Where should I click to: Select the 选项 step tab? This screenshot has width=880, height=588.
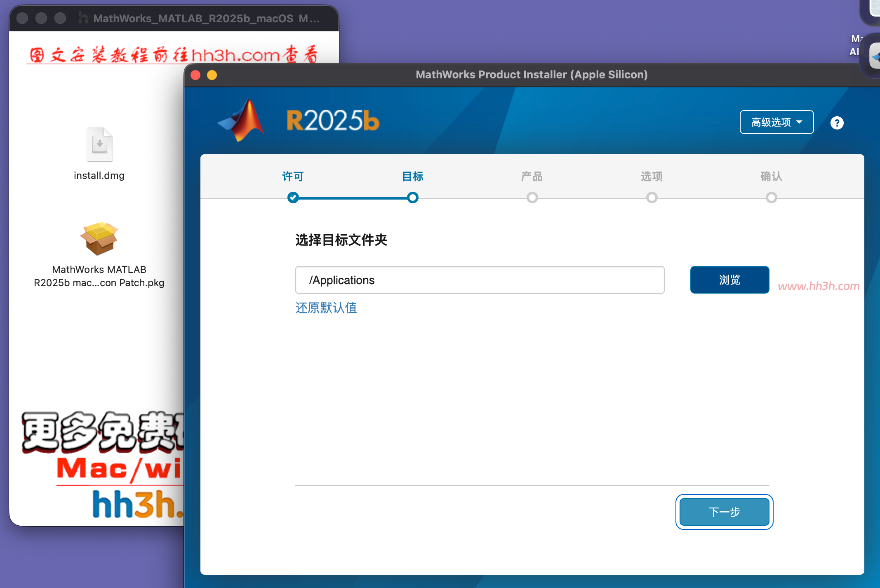coord(652,176)
